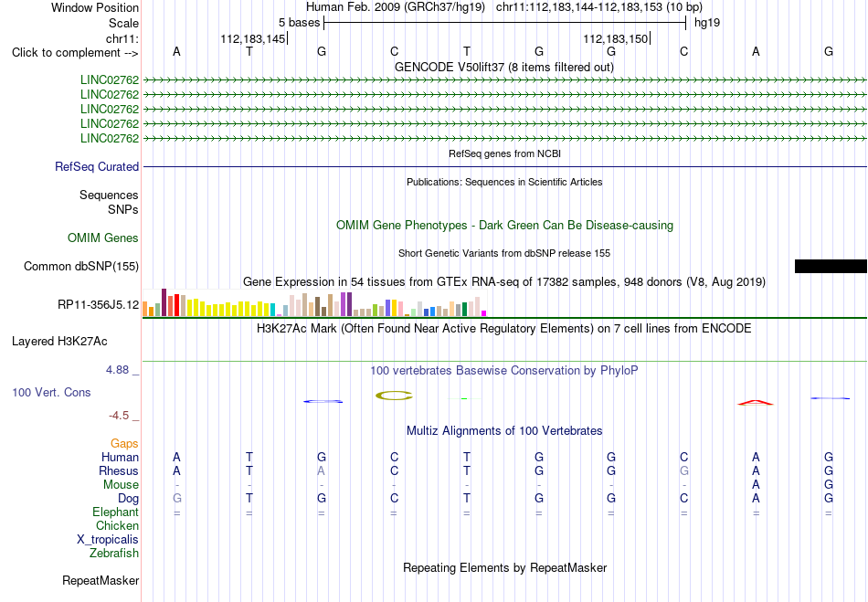This screenshot has height=602, width=868.
Task: Click 'Repeating Elements by RepeatMasker' title
Action: pos(504,568)
